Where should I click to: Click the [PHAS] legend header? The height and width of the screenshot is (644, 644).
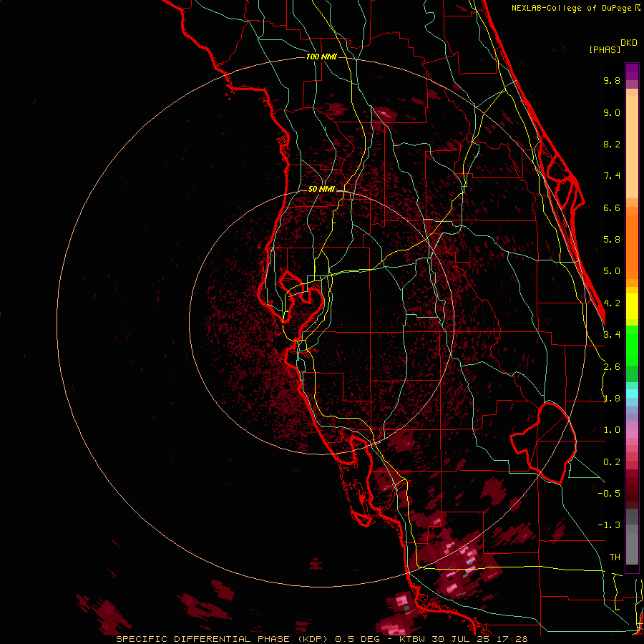pos(605,49)
